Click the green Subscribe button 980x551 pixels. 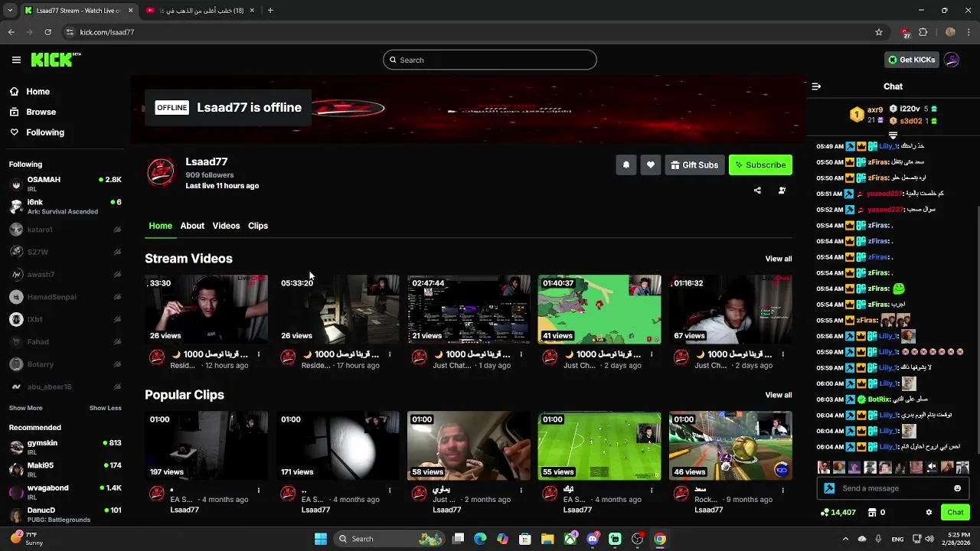[x=760, y=165]
